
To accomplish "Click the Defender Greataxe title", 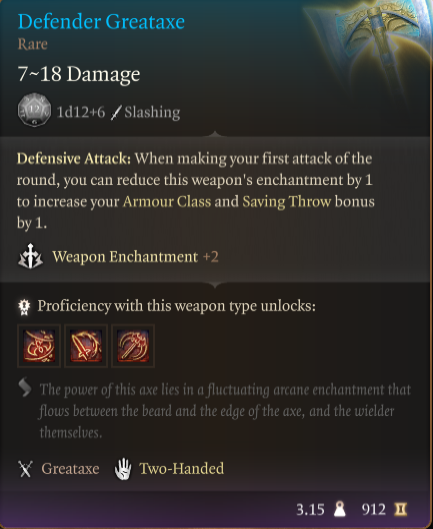I will 101,22.
